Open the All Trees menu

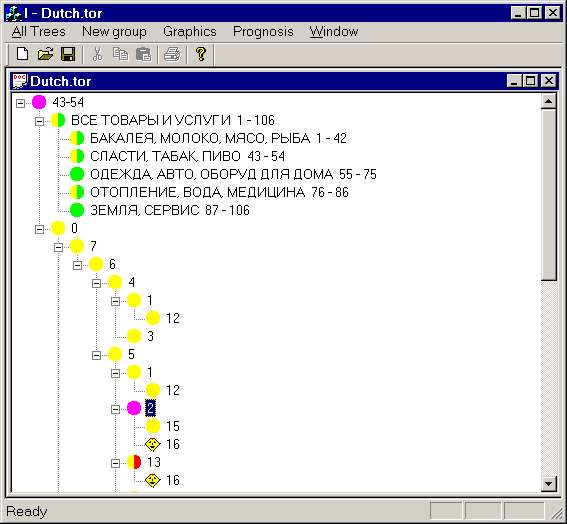39,31
